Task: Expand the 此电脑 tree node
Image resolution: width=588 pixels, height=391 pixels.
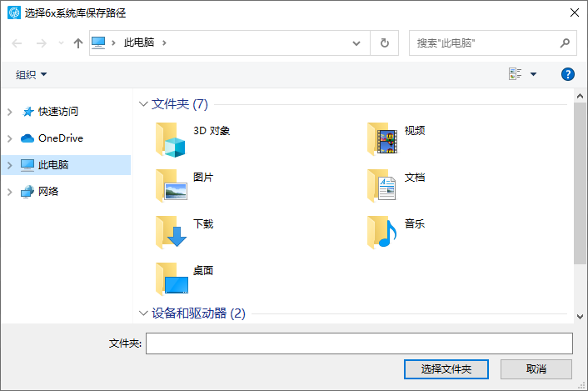Action: coord(10,165)
